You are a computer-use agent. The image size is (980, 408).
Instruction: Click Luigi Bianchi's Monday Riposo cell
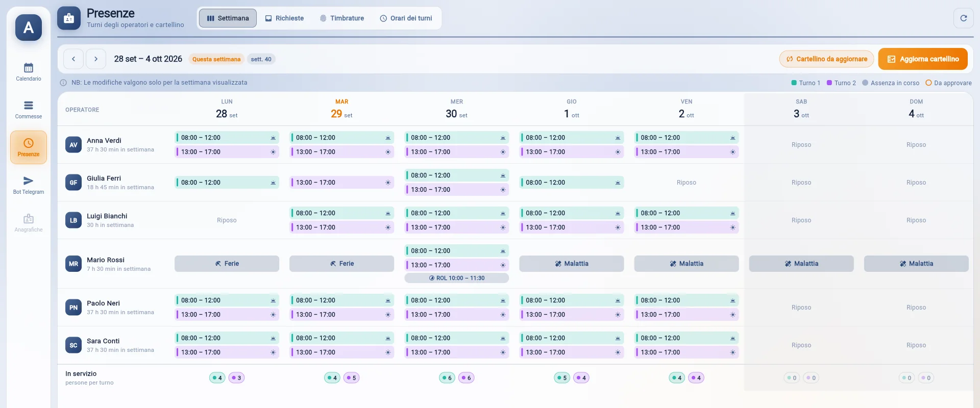point(227,220)
